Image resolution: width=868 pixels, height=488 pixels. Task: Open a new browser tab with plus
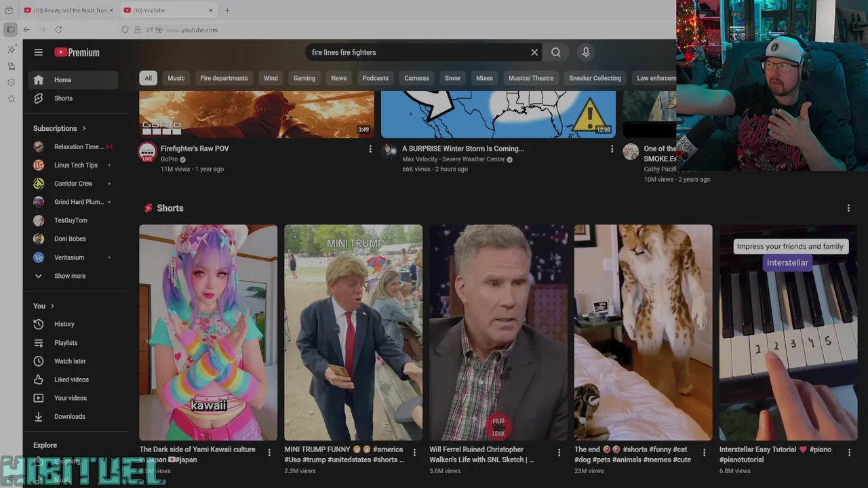pos(227,10)
